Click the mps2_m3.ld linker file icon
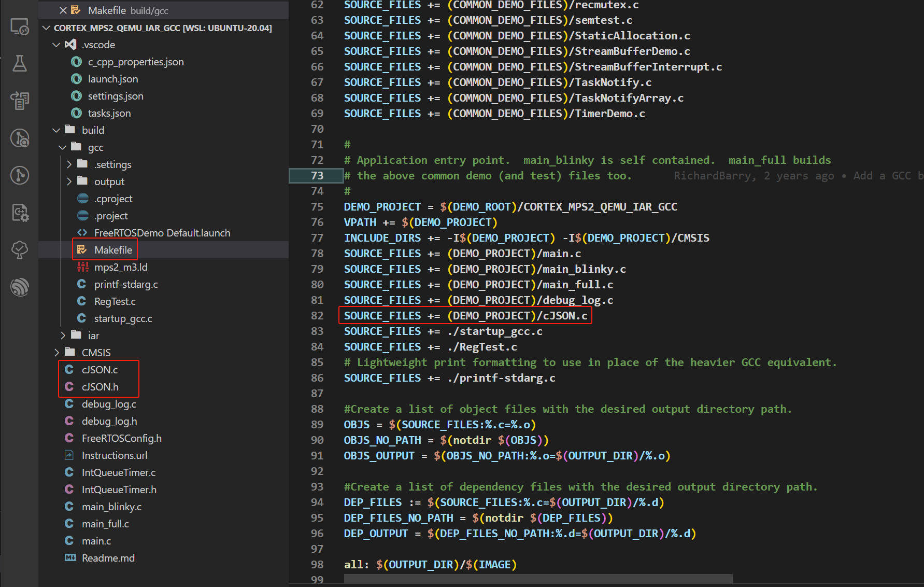This screenshot has width=924, height=587. point(83,267)
